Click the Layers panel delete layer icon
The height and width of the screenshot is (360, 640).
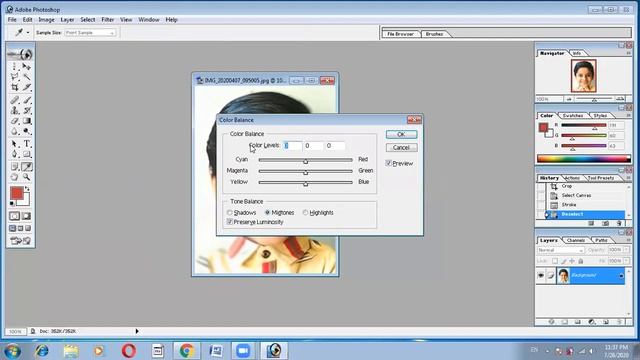click(x=619, y=322)
